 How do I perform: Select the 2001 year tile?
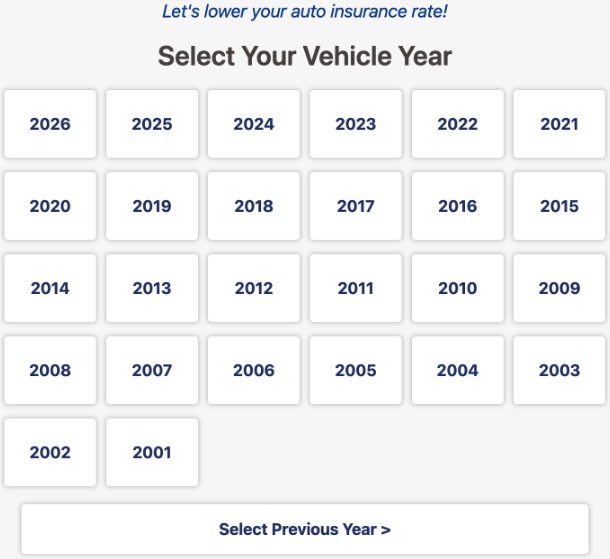[152, 452]
